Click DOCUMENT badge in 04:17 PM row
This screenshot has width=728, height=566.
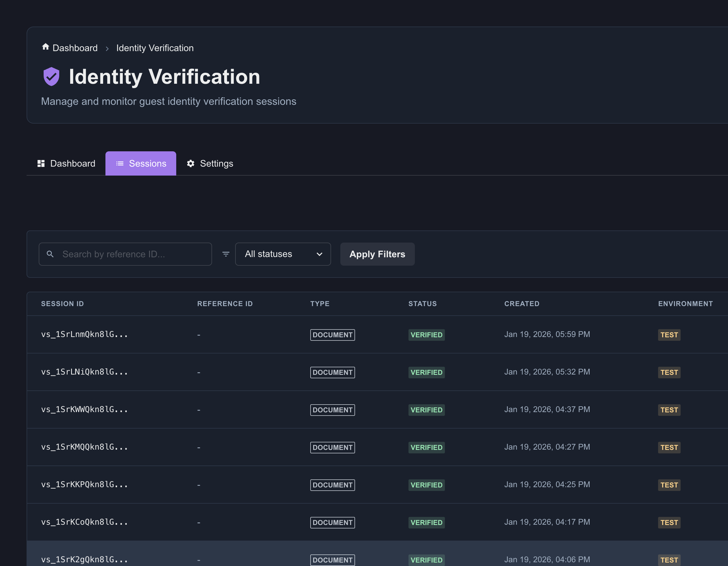point(333,522)
